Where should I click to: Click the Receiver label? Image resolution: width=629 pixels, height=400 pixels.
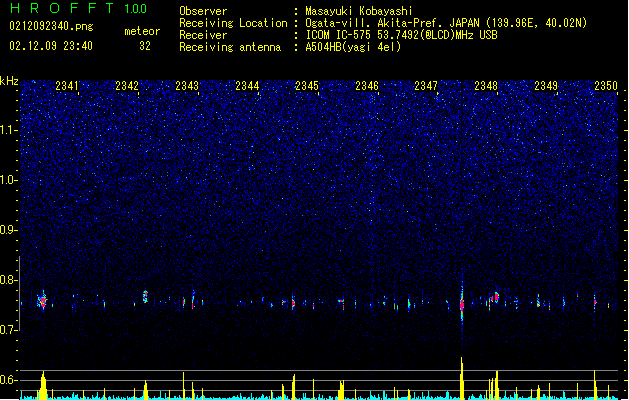(x=203, y=35)
